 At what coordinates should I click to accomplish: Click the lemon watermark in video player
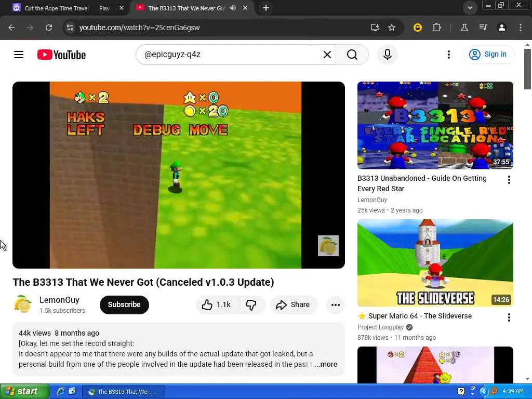click(328, 246)
